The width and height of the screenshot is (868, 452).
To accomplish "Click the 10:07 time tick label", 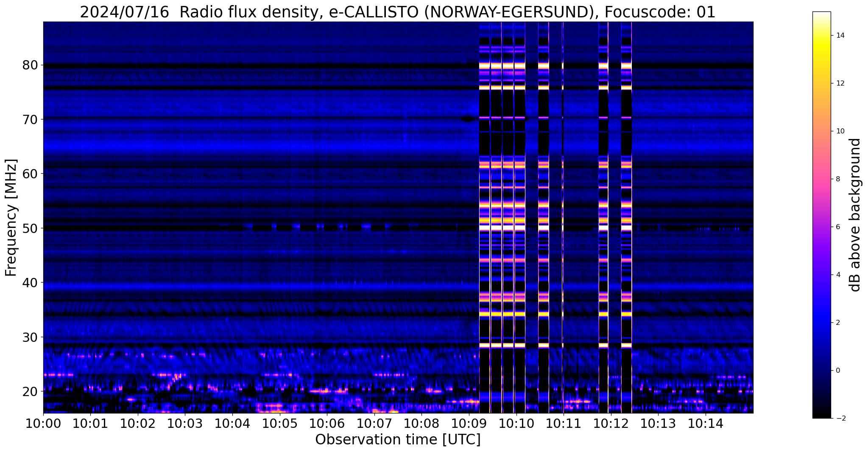I will 374,424.
